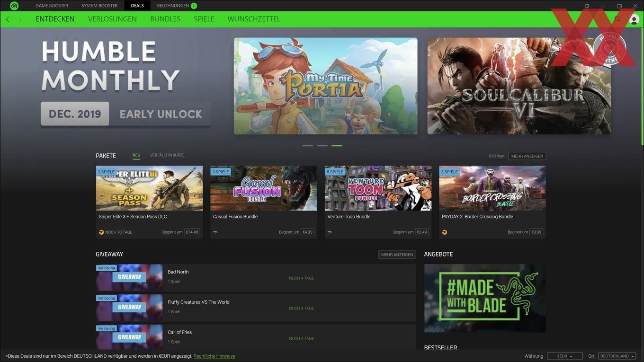The image size is (644, 362).
Task: Open the Soulcalibur VI banner
Action: pyautogui.click(x=519, y=86)
